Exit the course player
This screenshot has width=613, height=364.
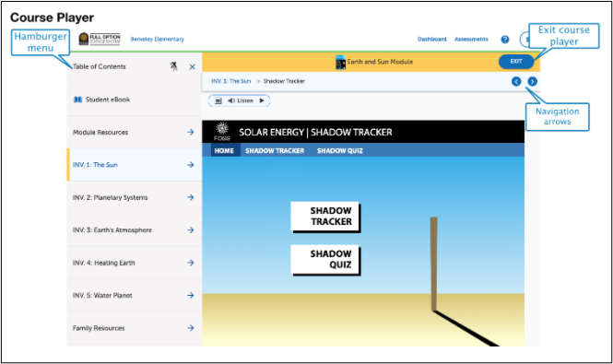pyautogui.click(x=516, y=62)
